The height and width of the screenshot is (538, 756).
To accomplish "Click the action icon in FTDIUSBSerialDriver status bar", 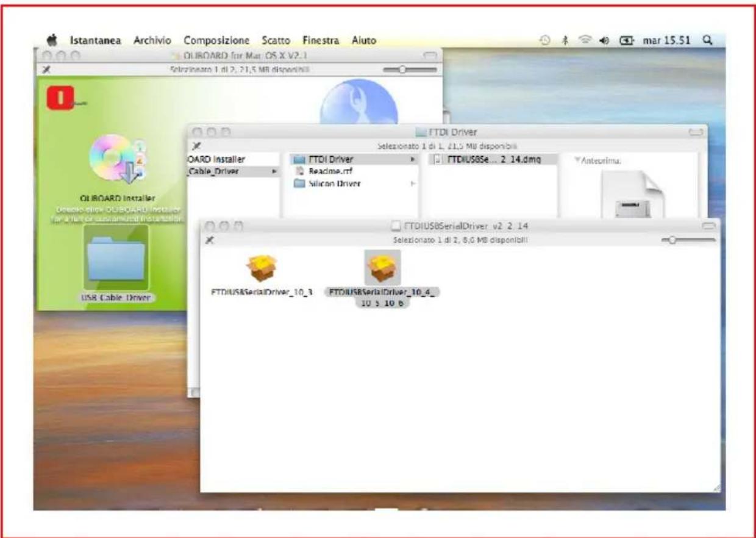I will point(210,240).
